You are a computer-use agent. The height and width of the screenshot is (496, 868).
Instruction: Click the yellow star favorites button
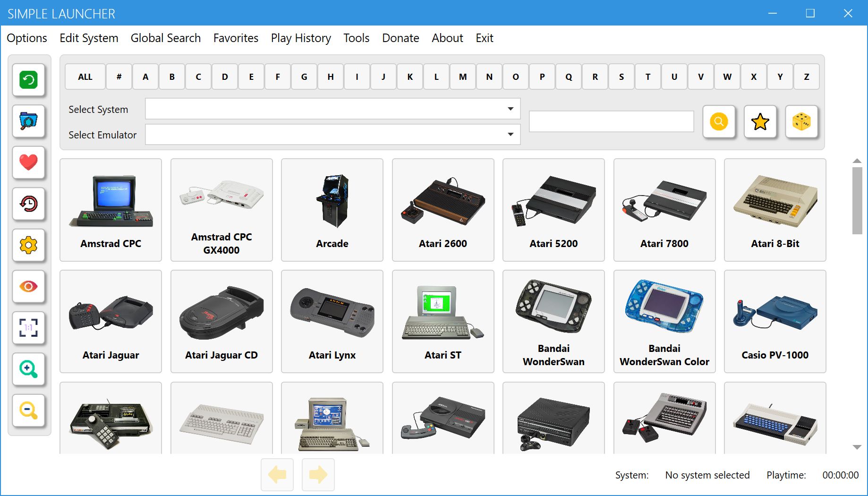(760, 122)
